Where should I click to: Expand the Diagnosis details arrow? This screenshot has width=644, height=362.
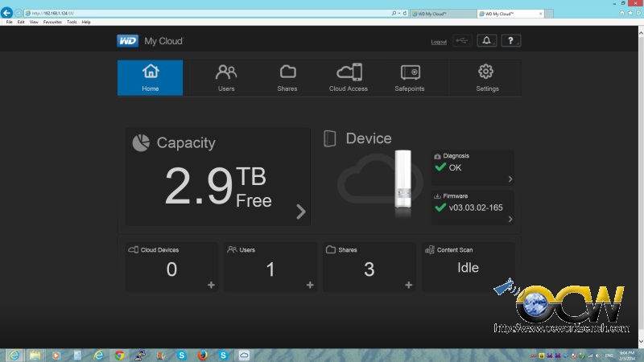tap(510, 179)
